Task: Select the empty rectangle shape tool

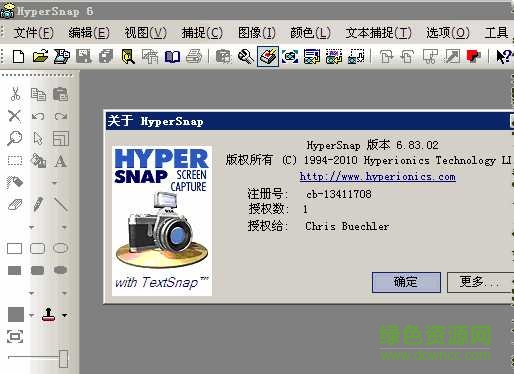Action: [14, 248]
